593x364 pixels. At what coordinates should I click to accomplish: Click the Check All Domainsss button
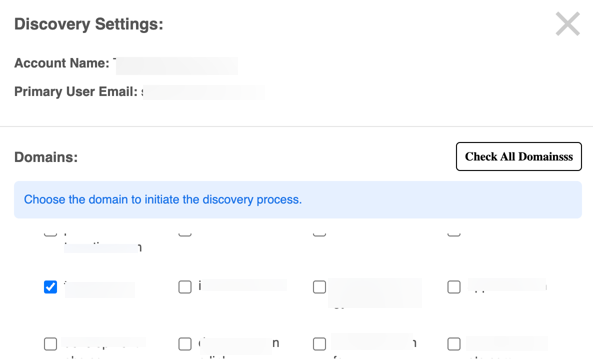click(518, 156)
